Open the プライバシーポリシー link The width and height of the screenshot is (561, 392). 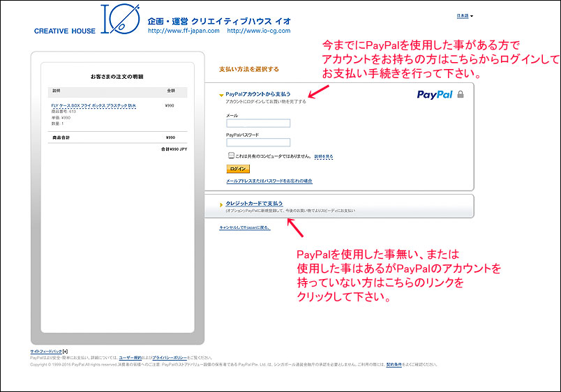click(170, 358)
